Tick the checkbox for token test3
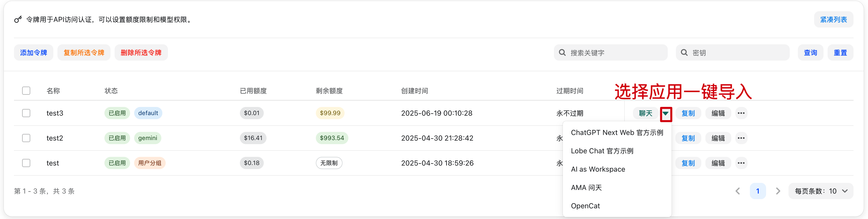Image resolution: width=868 pixels, height=219 pixels. 26,113
